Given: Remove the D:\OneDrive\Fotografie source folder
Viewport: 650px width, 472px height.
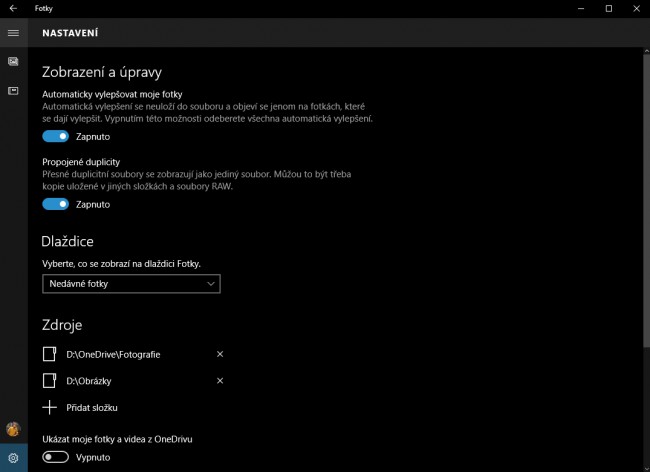Looking at the screenshot, I should [x=220, y=354].
